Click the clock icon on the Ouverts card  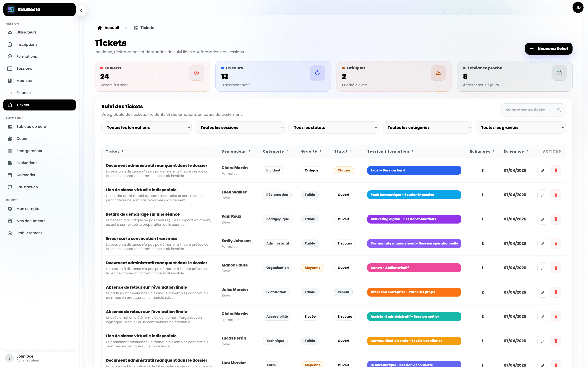pos(197,73)
